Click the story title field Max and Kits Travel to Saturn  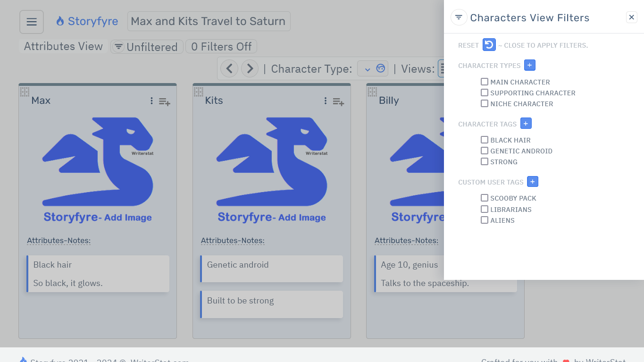208,21
